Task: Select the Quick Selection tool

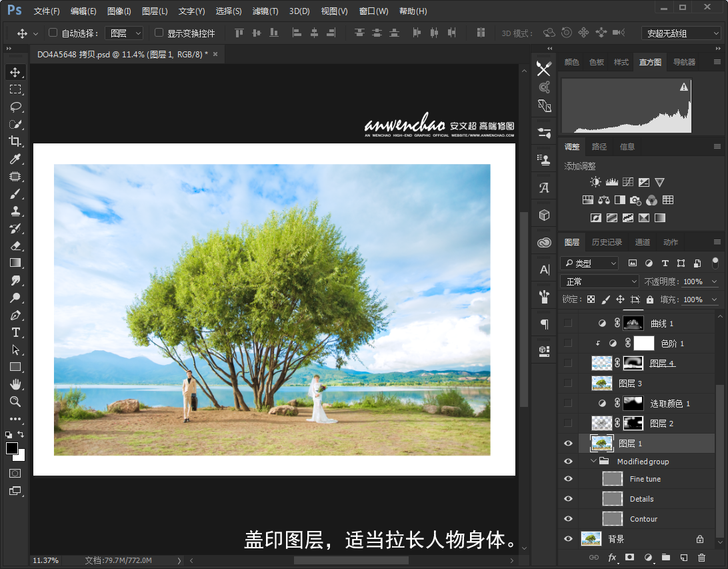Action: (15, 124)
